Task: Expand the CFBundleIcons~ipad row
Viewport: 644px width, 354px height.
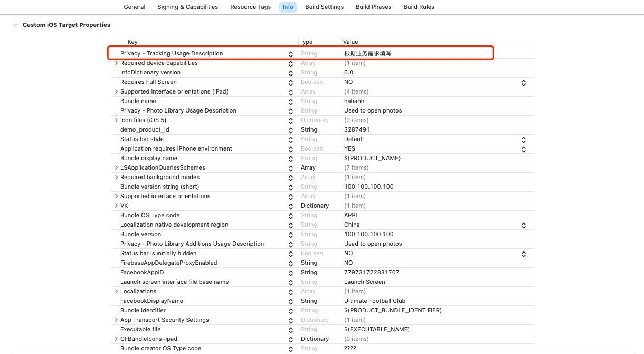Action: pos(117,339)
